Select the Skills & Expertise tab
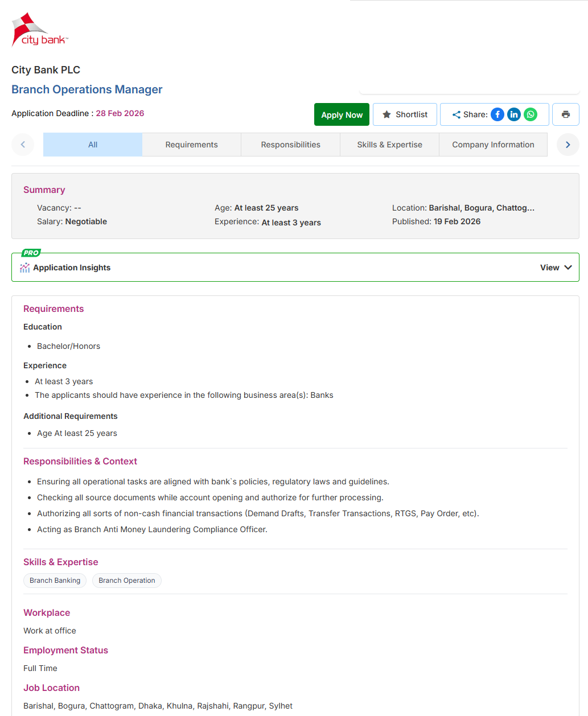This screenshot has width=588, height=716. pos(389,145)
